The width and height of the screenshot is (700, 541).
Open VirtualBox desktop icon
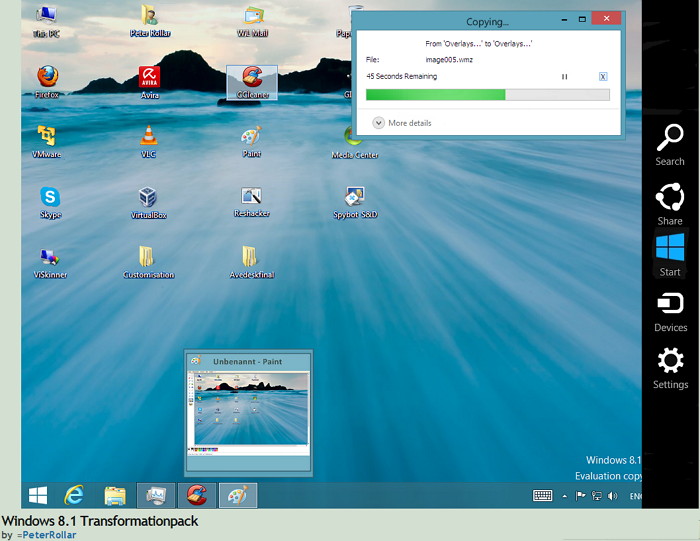149,203
